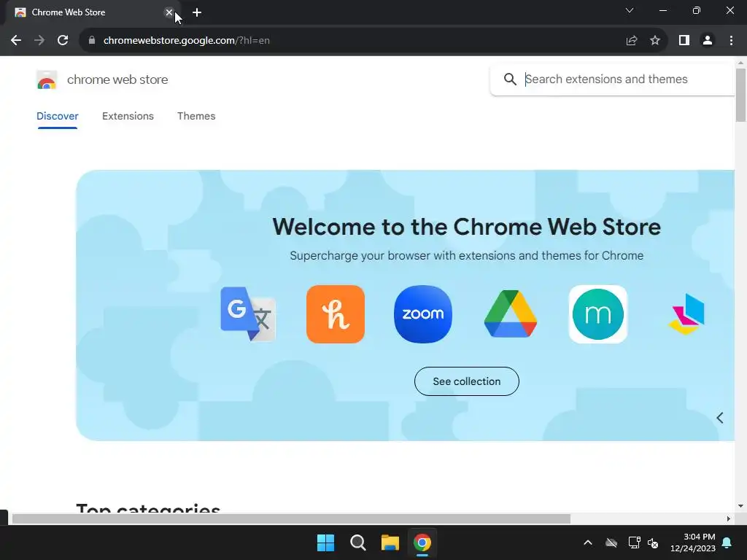Click the Chrome taskbar icon
747x560 pixels.
tap(422, 542)
